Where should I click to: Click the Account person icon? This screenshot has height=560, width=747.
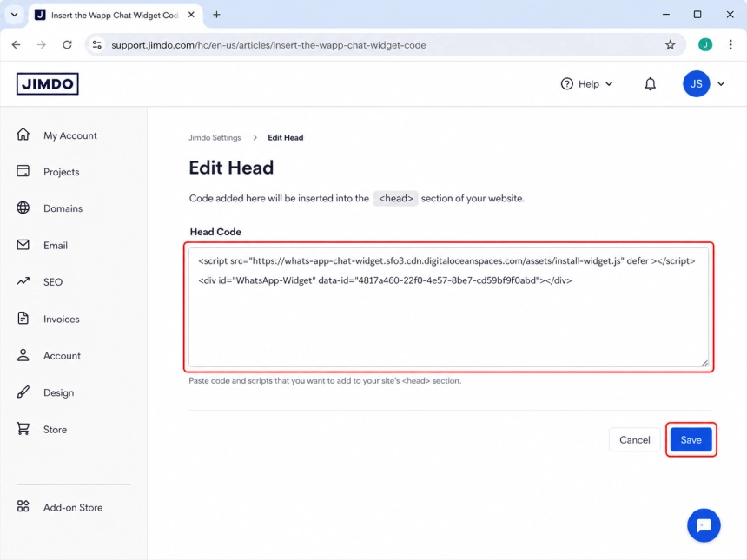coord(23,355)
